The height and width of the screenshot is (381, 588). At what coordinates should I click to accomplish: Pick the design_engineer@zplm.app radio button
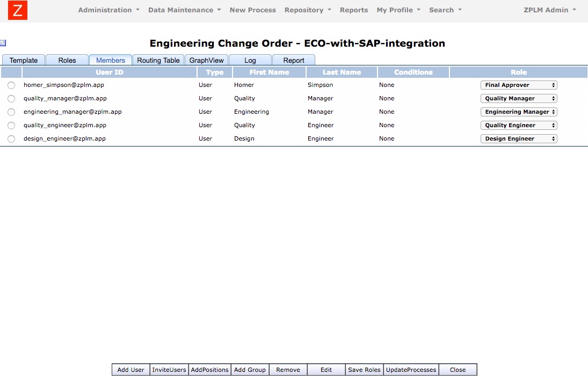pos(11,138)
